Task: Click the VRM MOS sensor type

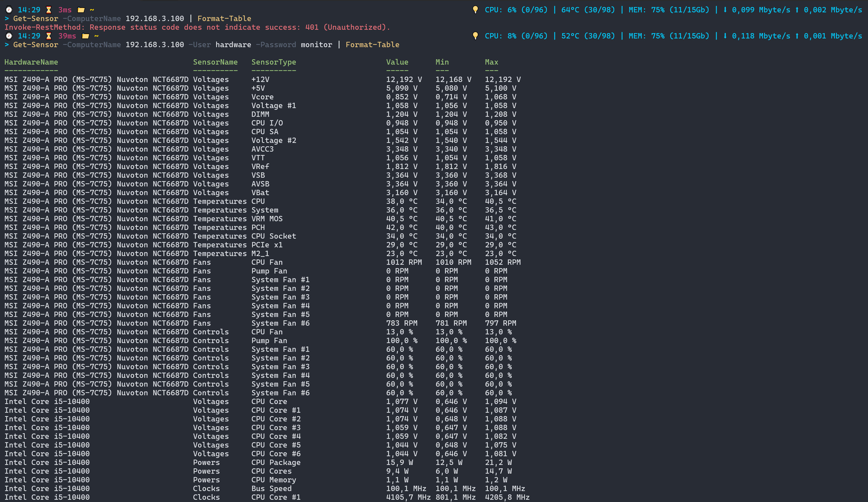Action: [267, 219]
